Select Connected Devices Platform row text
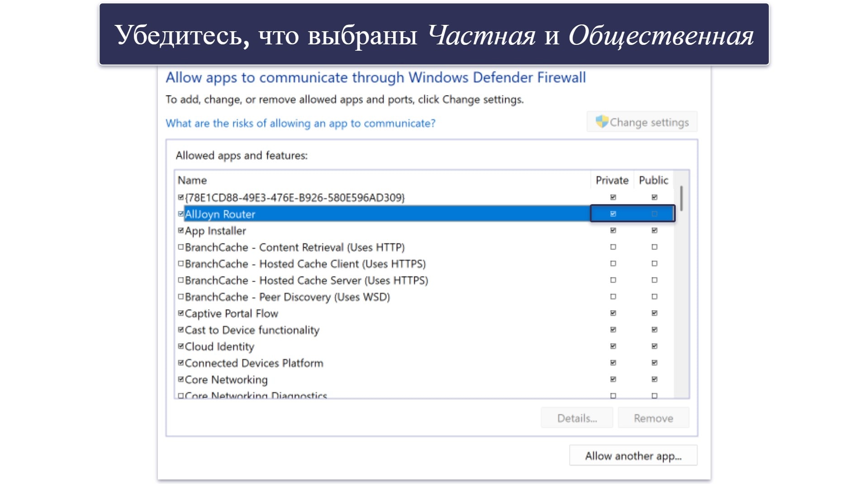 tap(254, 363)
